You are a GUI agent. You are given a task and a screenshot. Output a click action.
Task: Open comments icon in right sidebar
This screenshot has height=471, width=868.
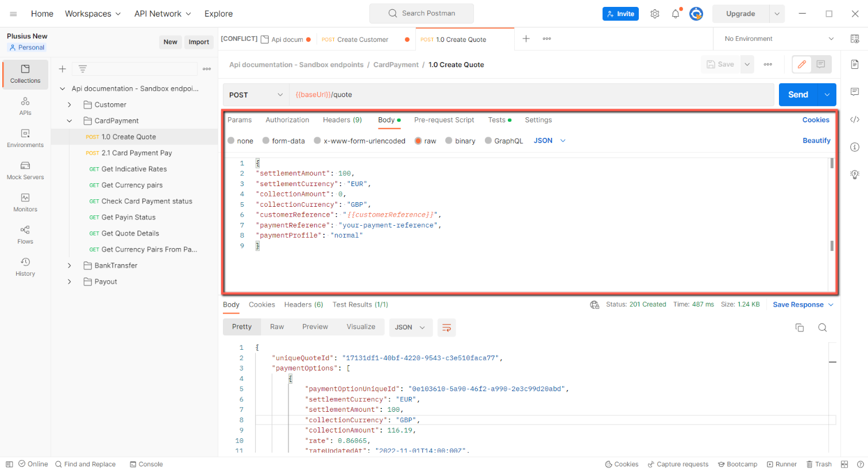pyautogui.click(x=855, y=92)
